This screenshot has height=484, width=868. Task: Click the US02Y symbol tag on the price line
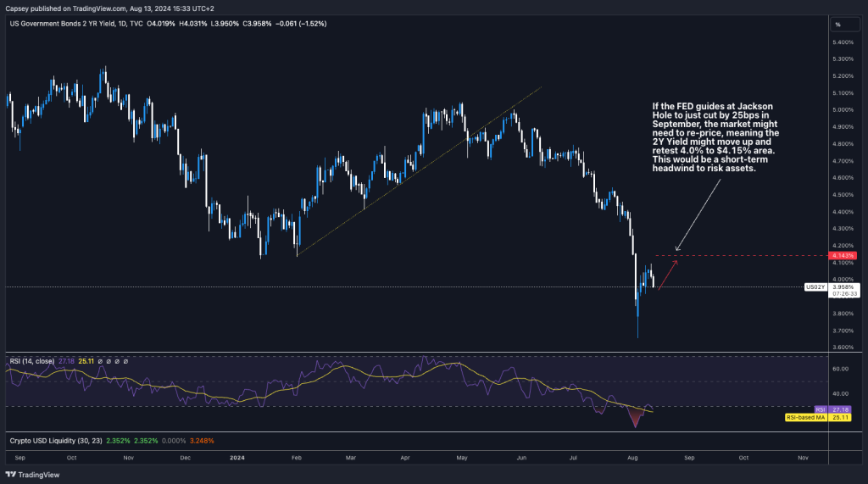(815, 287)
